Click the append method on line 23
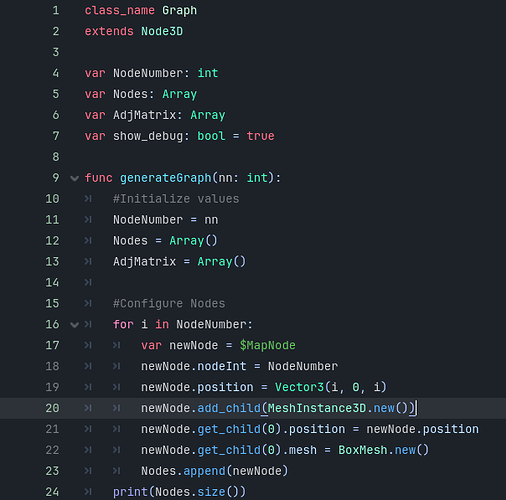This screenshot has width=506, height=500. point(204,471)
